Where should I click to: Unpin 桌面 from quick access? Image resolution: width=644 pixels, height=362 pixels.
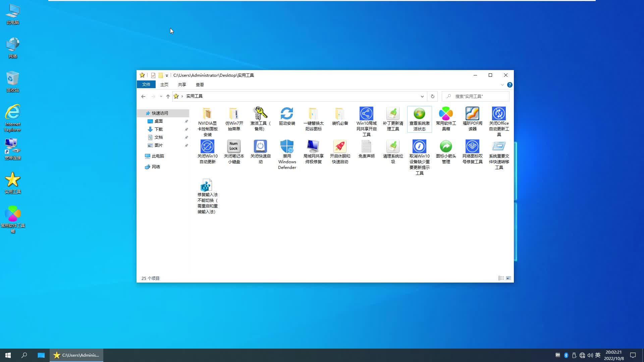point(186,121)
